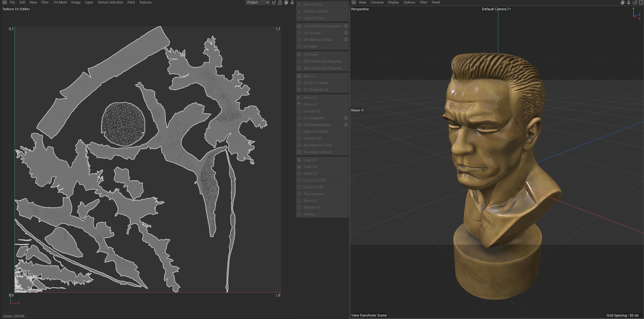644x319 pixels.
Task: Open the UV editor hamburger menu
Action: pyautogui.click(x=5, y=2)
